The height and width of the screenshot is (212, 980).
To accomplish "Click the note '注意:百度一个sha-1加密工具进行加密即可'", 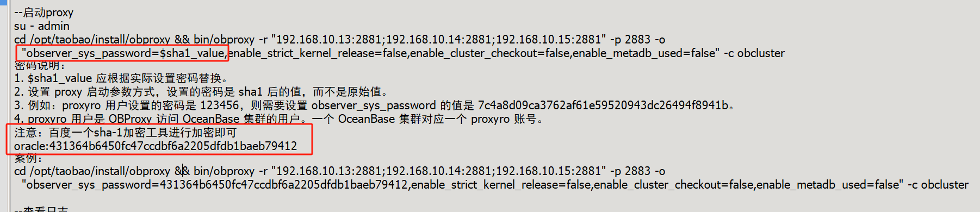I will click(126, 133).
